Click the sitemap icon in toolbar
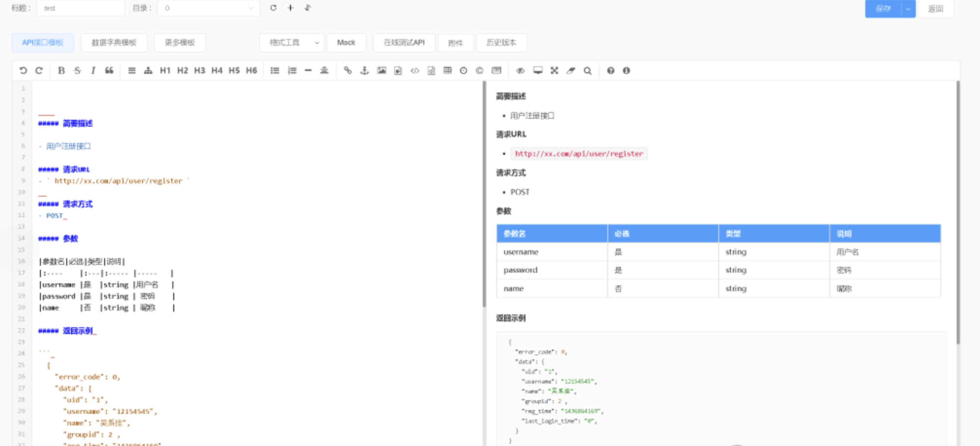980x446 pixels. (148, 71)
